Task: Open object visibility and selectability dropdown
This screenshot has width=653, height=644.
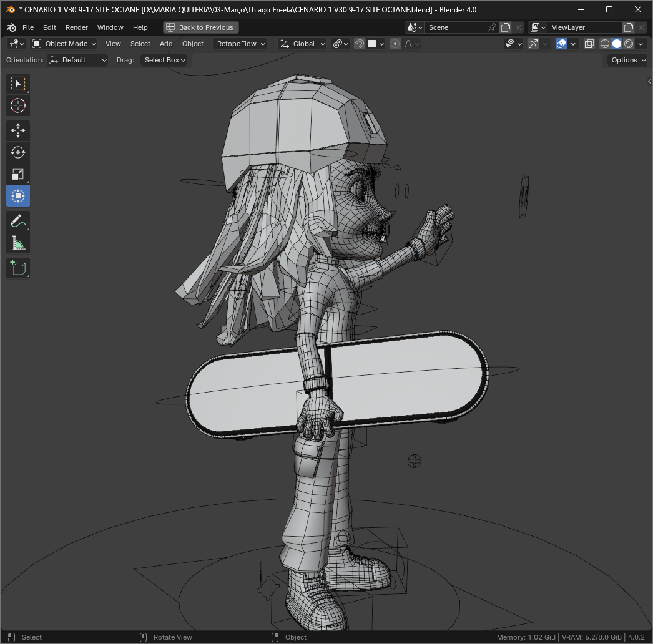Action: [x=513, y=44]
